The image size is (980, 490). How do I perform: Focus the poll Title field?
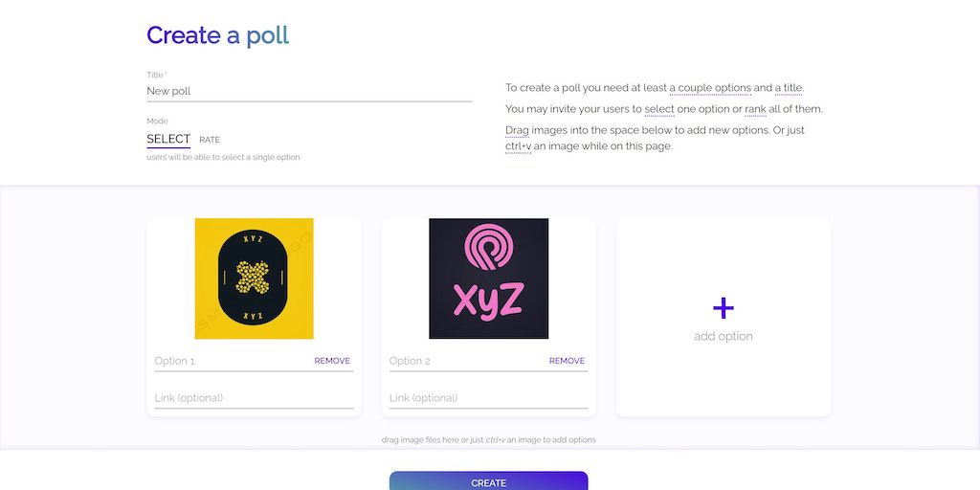pyautogui.click(x=308, y=91)
